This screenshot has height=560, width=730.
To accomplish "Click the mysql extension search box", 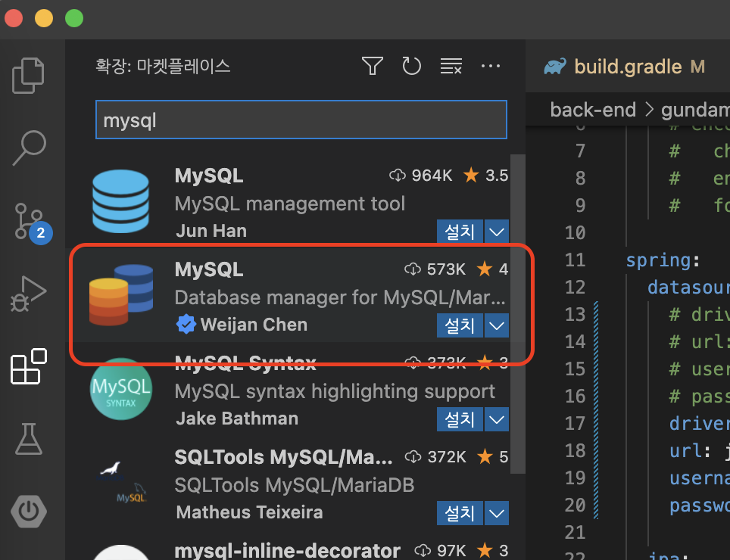I will click(301, 120).
